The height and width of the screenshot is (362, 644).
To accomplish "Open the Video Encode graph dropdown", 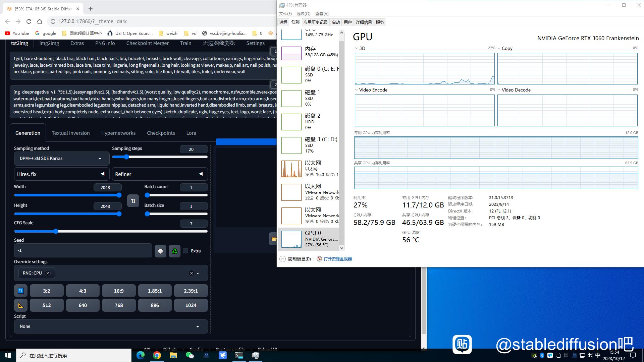I will 356,90.
